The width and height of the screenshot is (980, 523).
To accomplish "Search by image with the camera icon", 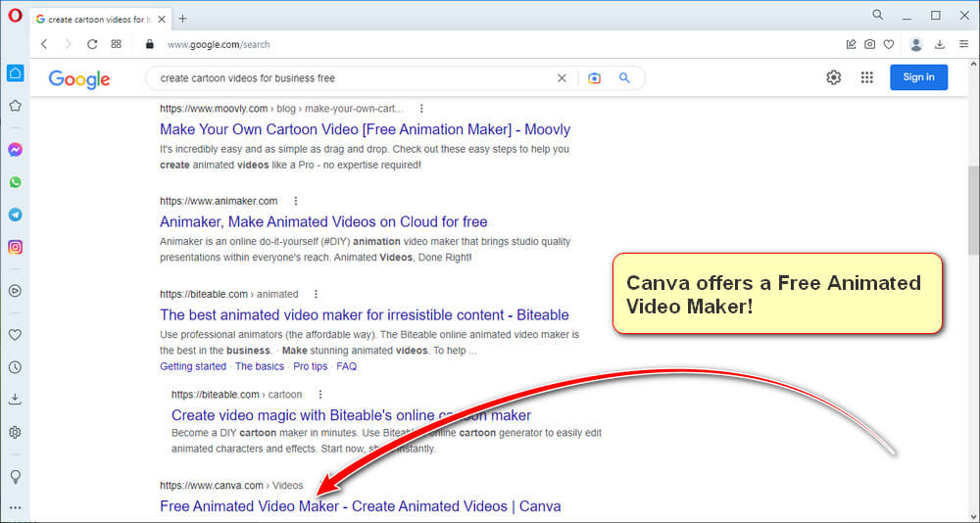I will [x=595, y=78].
